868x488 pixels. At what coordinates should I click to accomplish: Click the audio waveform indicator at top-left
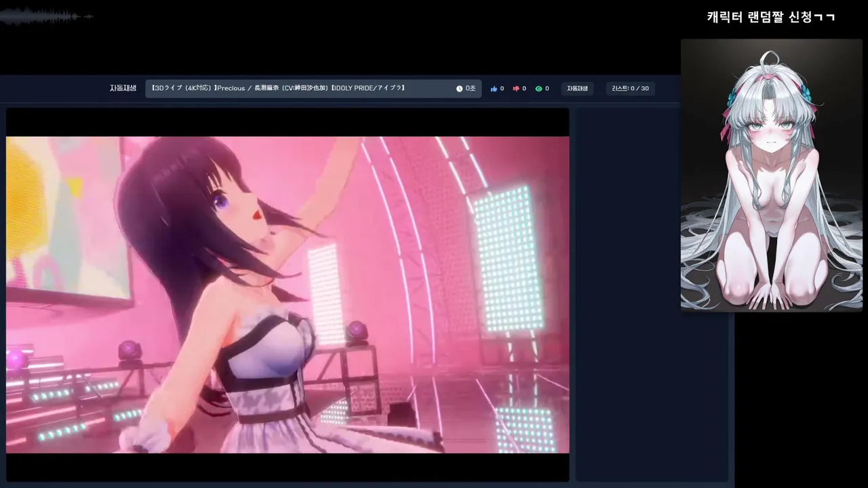point(46,16)
